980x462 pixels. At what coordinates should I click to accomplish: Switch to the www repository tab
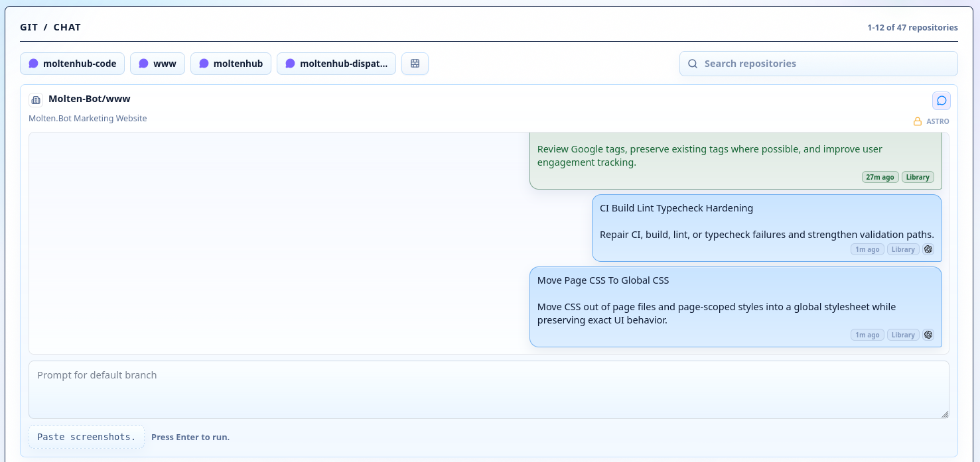click(157, 64)
